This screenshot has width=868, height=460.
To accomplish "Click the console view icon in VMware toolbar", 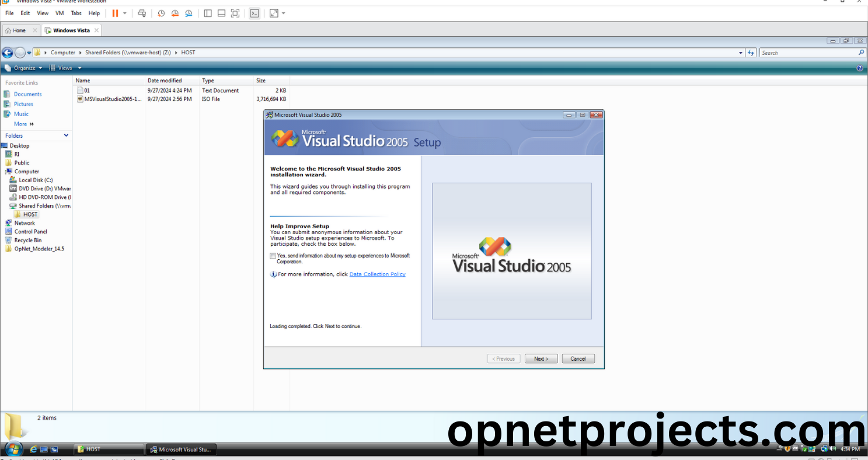I will 255,13.
